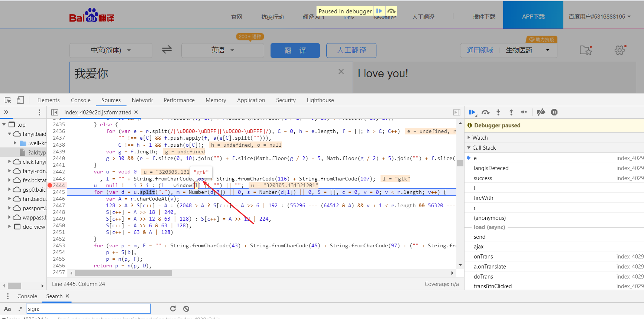Open the drawer three-dot menu
Viewport: 644px width, 319px height.
7,296
